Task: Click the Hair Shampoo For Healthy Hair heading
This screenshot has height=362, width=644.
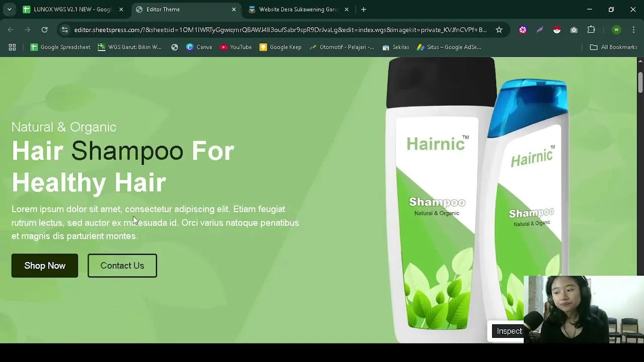Action: pos(123,166)
